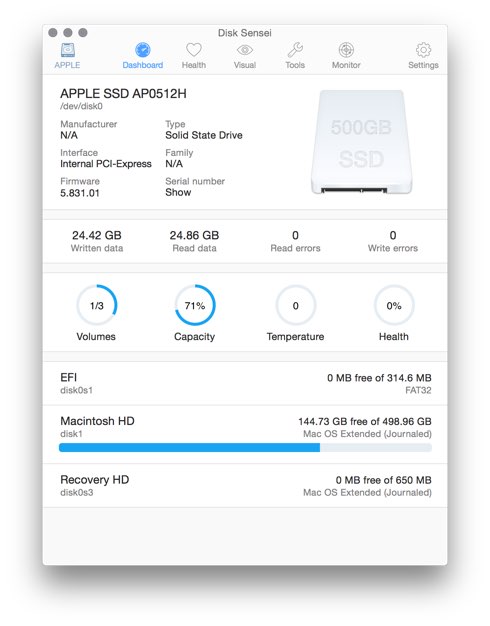Click the APPLE SSD AP0512H title
490x626 pixels.
(123, 94)
